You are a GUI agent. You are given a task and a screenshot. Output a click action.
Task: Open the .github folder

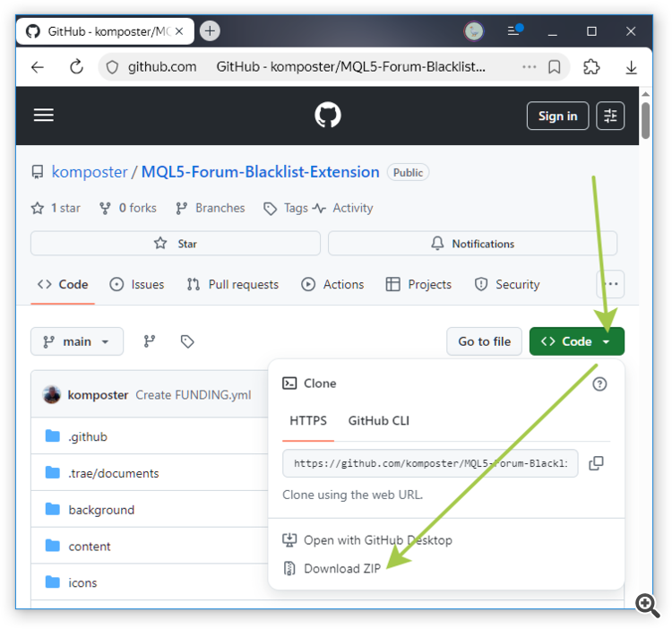pos(88,437)
